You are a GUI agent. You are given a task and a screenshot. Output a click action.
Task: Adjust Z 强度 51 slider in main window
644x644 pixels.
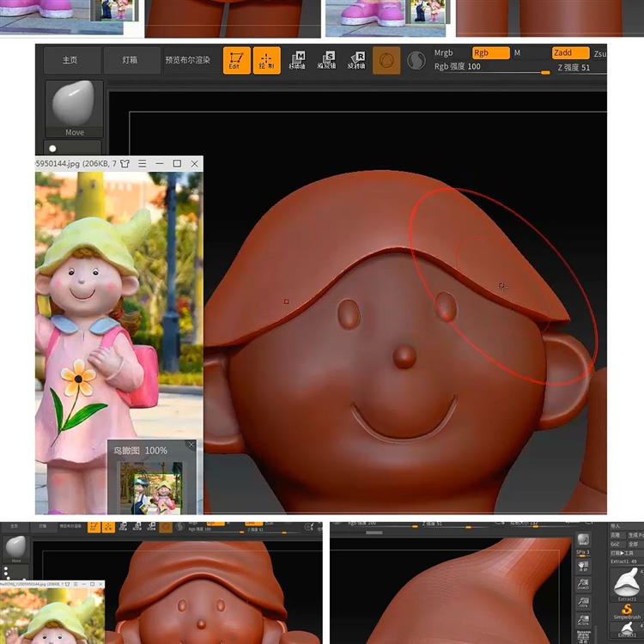click(581, 68)
